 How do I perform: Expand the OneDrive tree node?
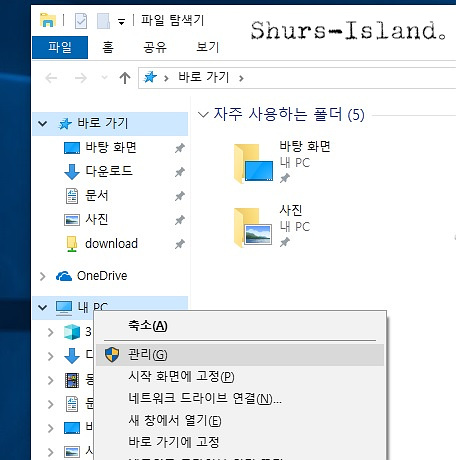[42, 276]
